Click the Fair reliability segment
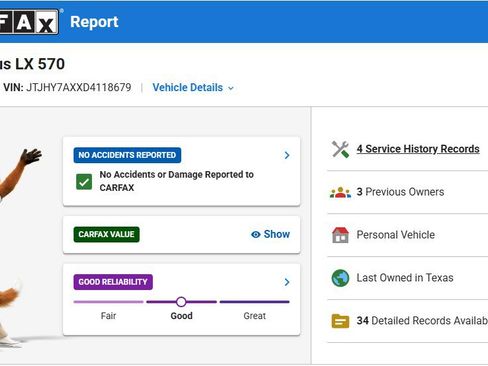This screenshot has height=366, width=488. click(x=108, y=302)
